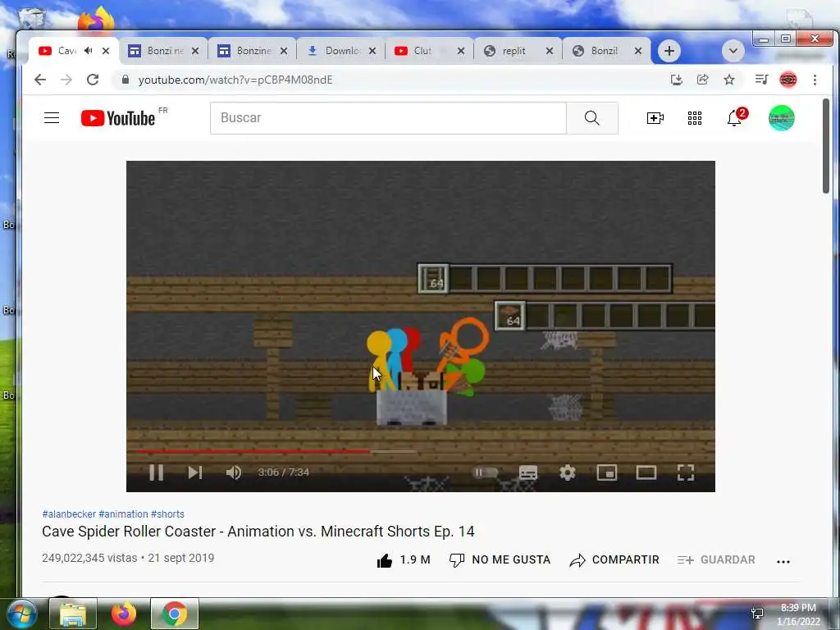Open Windows Explorer from taskbar
Image resolution: width=840 pixels, height=630 pixels.
73,614
